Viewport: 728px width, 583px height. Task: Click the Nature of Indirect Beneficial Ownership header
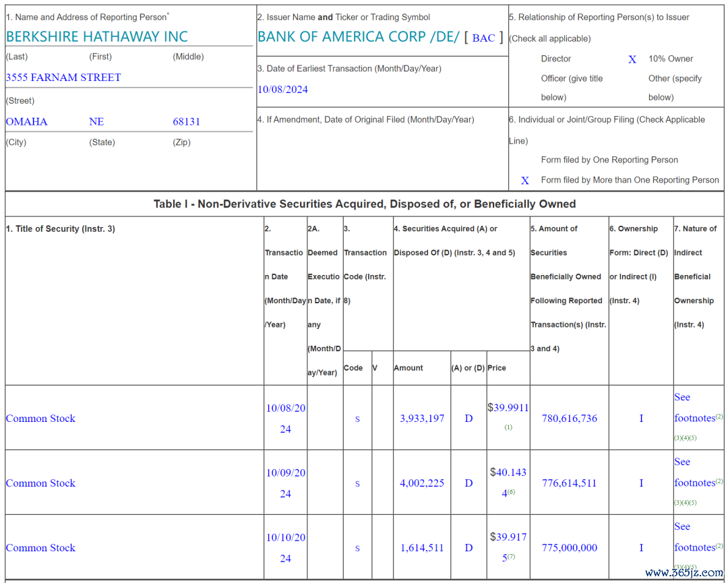[696, 276]
